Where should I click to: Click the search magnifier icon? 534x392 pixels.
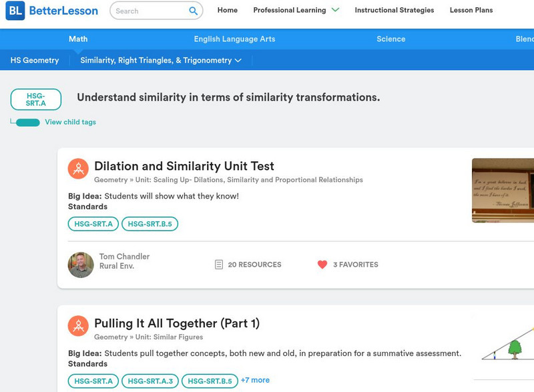point(194,11)
